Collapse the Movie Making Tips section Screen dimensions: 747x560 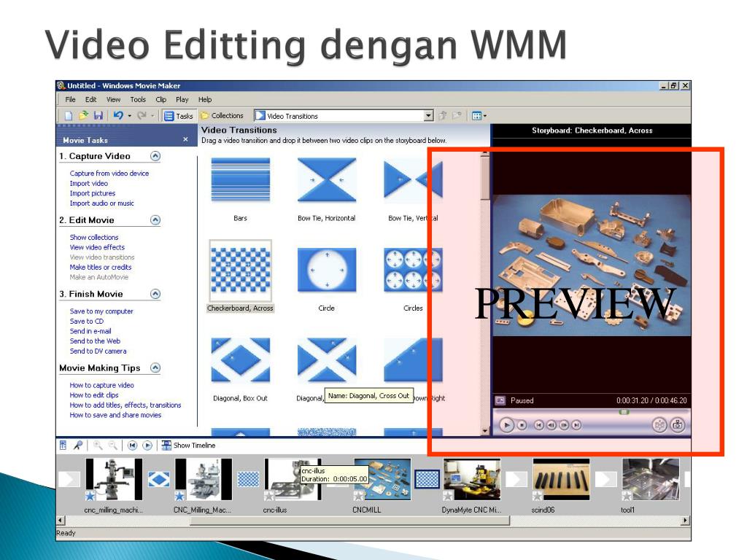[155, 367]
